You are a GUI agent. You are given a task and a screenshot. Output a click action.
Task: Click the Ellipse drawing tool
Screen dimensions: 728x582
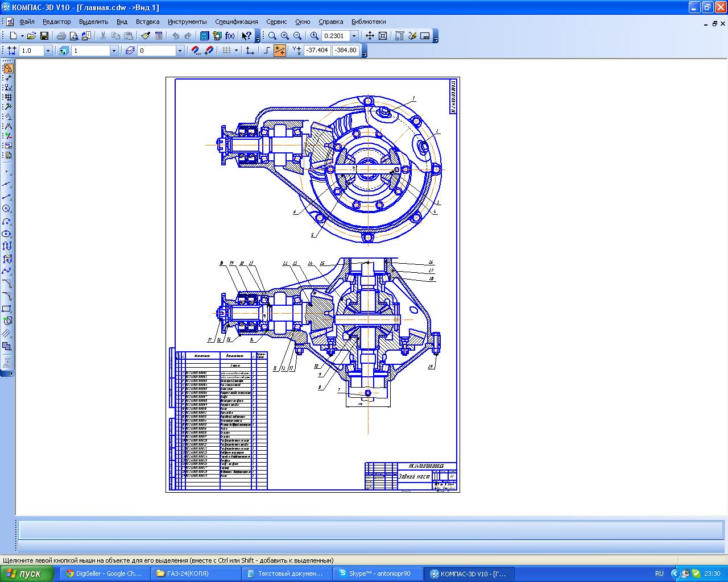[x=7, y=234]
